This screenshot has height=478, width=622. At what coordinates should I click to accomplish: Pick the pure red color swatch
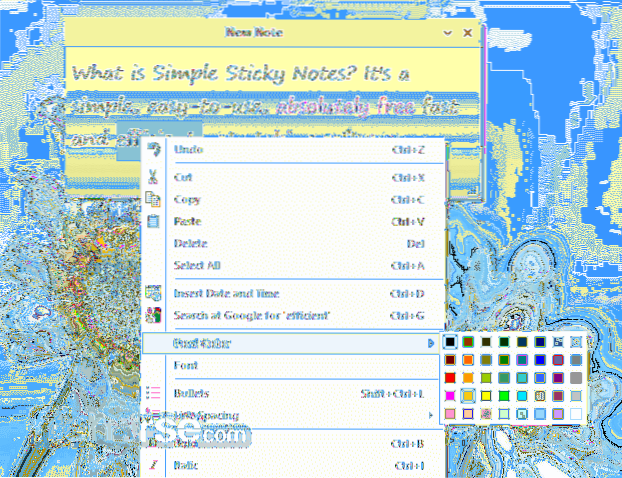coord(451,378)
